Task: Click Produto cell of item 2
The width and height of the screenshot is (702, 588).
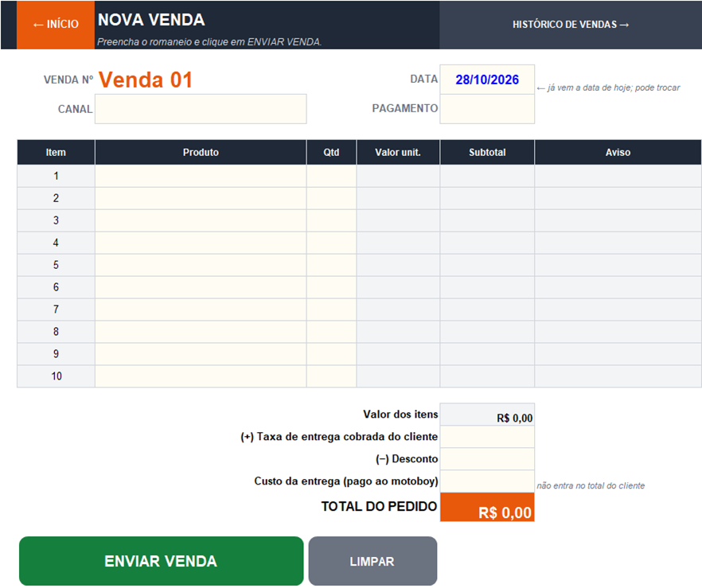Action: pos(201,198)
